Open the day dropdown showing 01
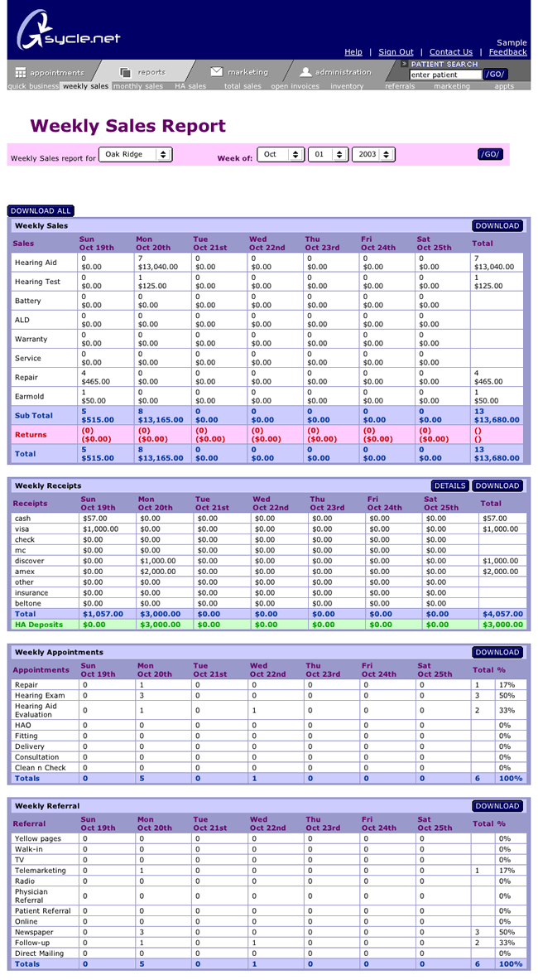The image size is (538, 980). point(328,154)
